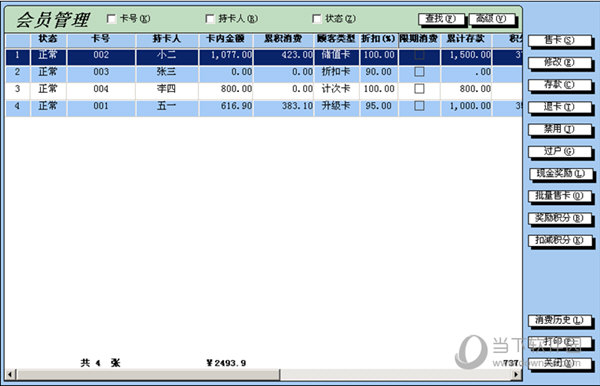Click the 扣减积分 deduct points button
Image resolution: width=600 pixels, height=386 pixels.
560,241
